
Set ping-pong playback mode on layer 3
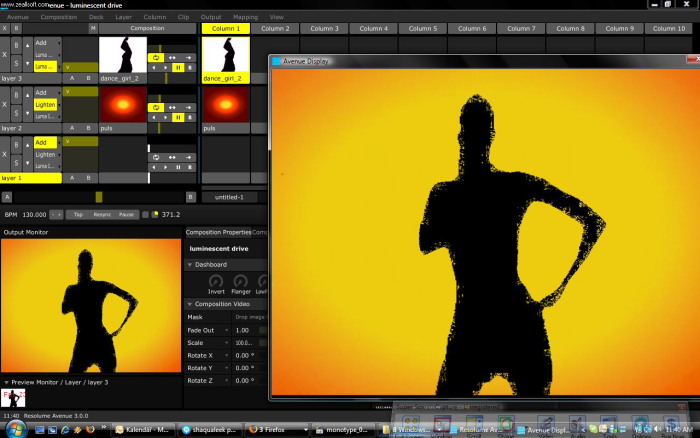tap(172, 58)
